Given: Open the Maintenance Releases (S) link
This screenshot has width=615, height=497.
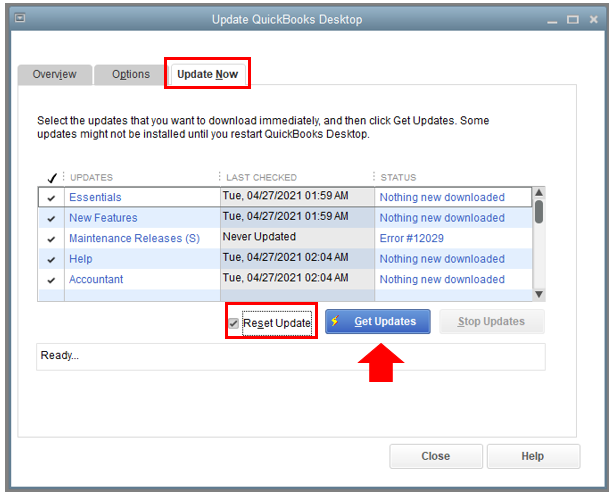Looking at the screenshot, I should click(135, 238).
